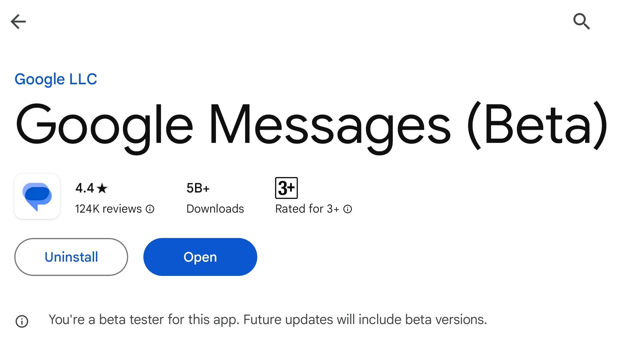
Task: Tap the back arrow
Action: click(x=18, y=22)
